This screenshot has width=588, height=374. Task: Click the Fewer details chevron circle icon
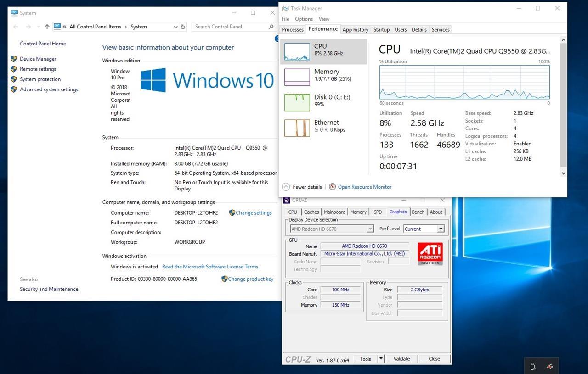(x=286, y=187)
